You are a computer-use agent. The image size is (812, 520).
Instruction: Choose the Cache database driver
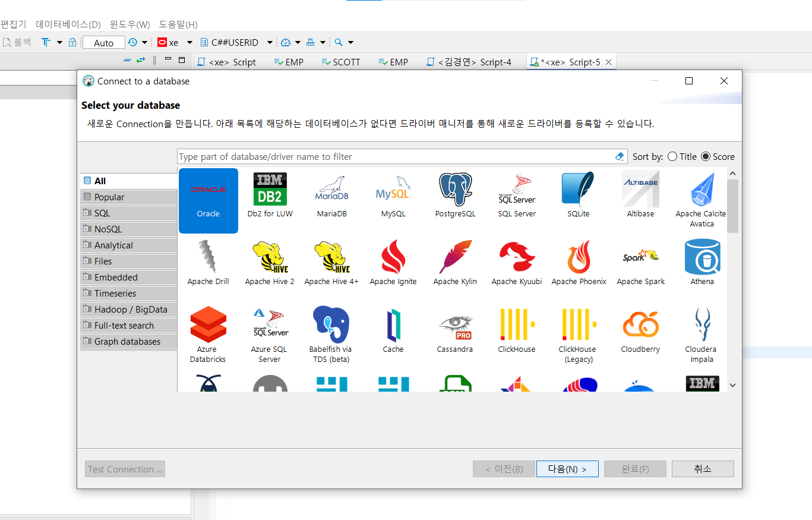393,331
